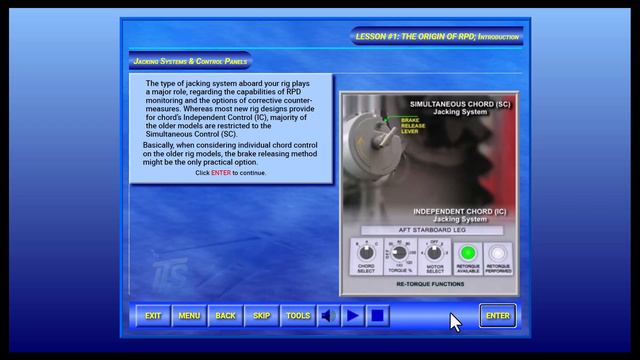The width and height of the screenshot is (640, 360).
Task: Click the EXIT button
Action: 153,316
